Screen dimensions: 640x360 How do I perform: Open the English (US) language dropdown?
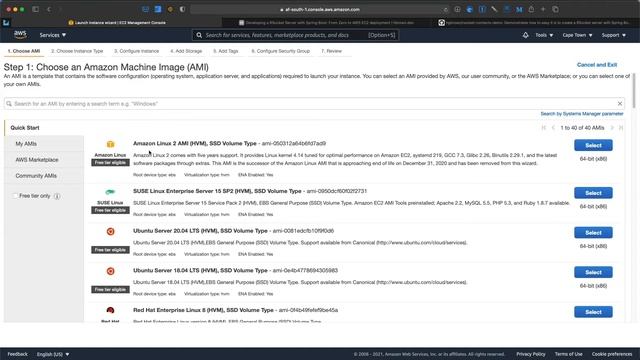[53, 354]
